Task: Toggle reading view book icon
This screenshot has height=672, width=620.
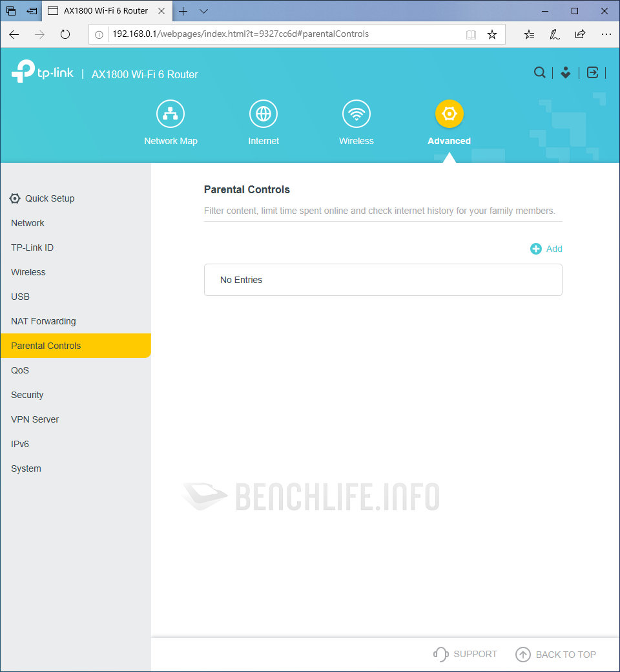Action: point(471,35)
